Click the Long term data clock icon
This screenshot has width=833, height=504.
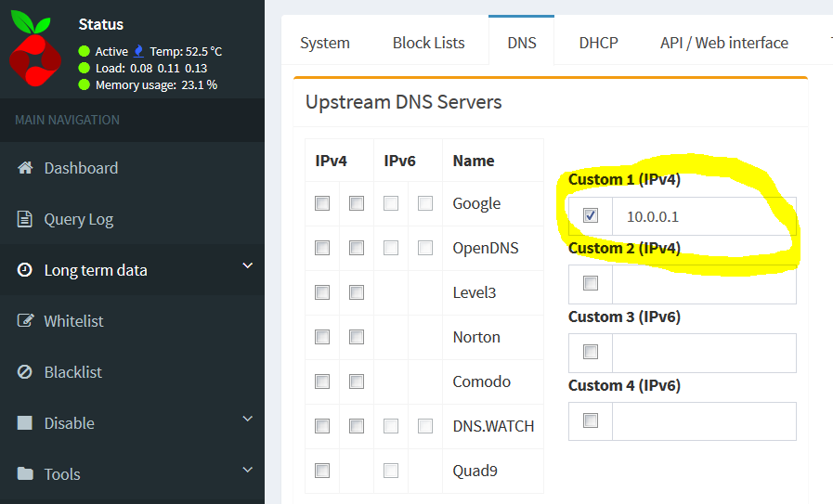(24, 270)
